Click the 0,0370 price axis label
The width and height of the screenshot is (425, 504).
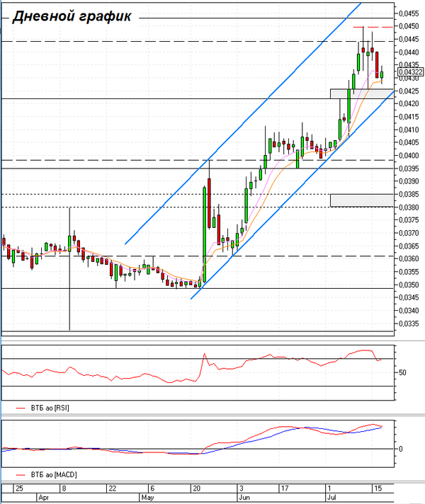click(409, 233)
